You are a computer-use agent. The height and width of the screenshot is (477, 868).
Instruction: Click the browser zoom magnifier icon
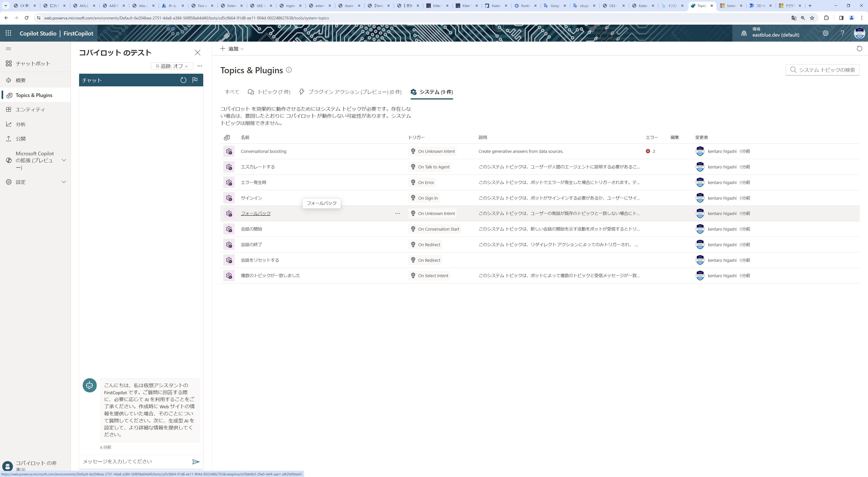803,18
